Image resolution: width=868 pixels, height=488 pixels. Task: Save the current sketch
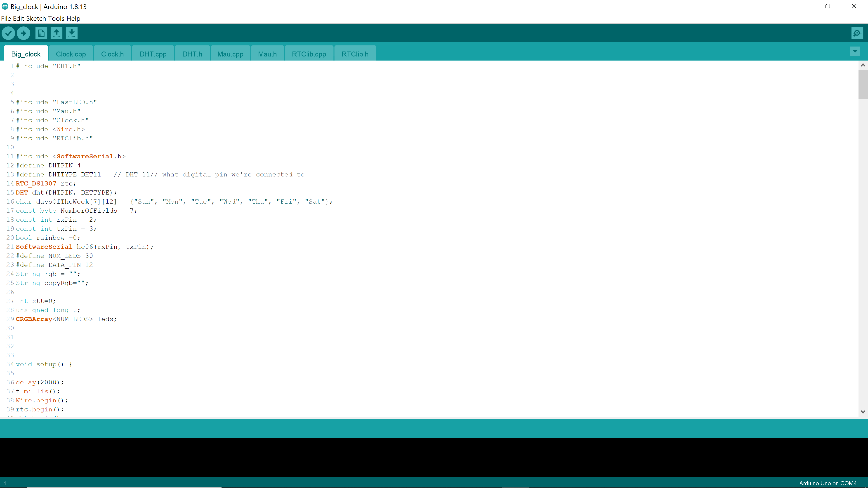pyautogui.click(x=71, y=33)
